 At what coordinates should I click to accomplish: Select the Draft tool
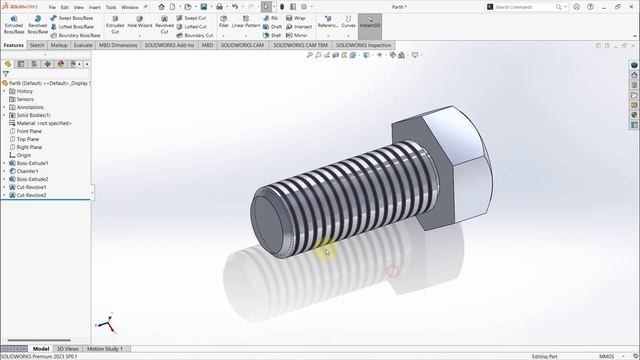coord(272,27)
